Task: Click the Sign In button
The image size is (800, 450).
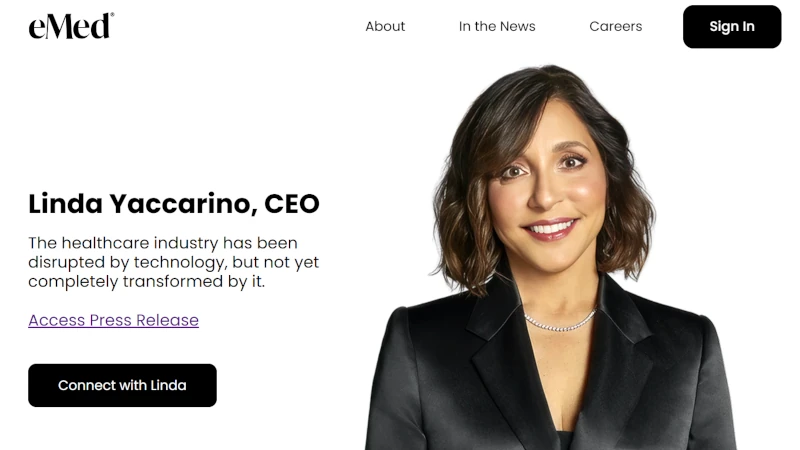Action: point(732,27)
